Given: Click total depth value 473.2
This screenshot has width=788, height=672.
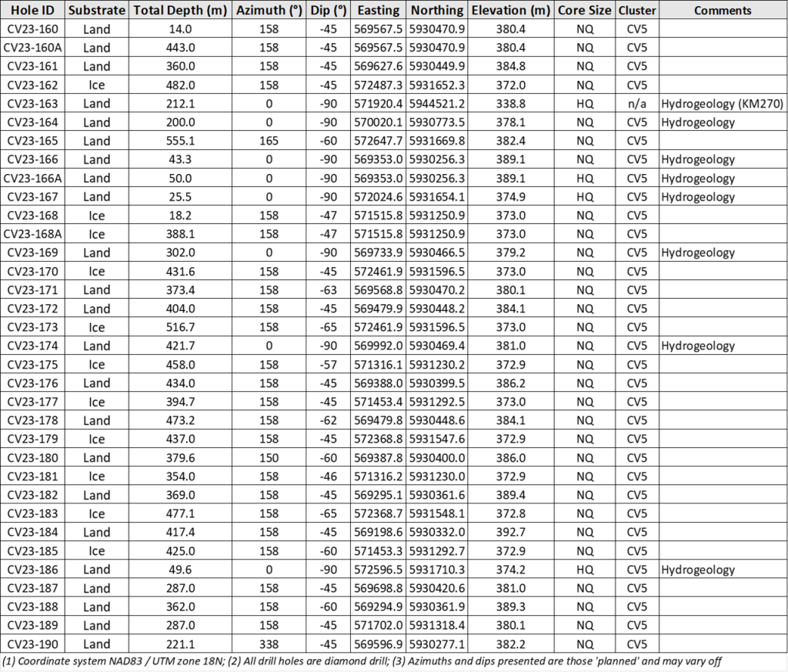Looking at the screenshot, I should (x=180, y=420).
